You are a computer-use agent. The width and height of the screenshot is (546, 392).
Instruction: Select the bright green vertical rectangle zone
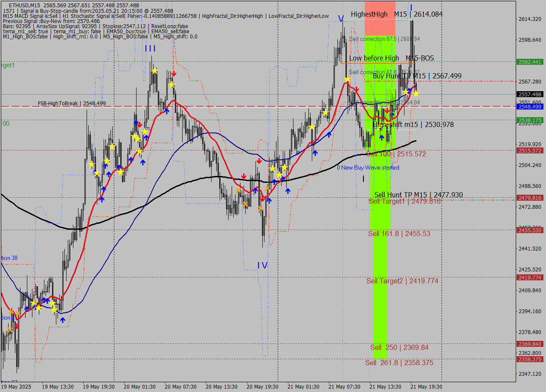pos(380,256)
